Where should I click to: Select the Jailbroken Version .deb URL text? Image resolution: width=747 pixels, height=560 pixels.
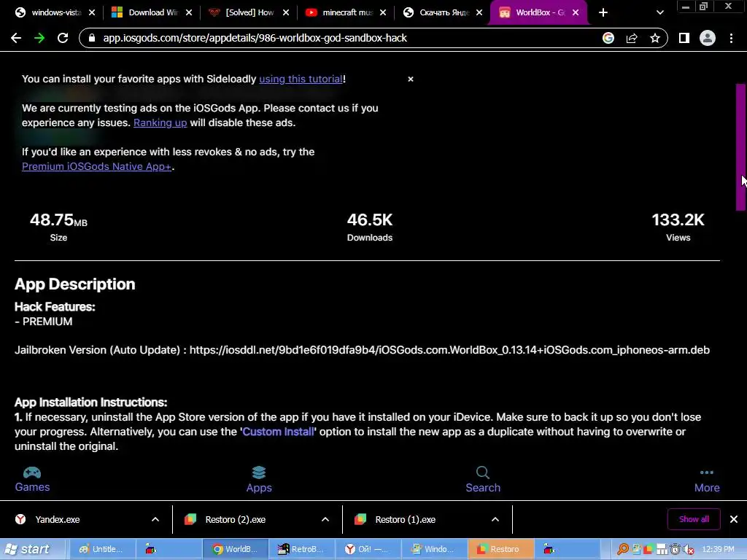pyautogui.click(x=449, y=350)
